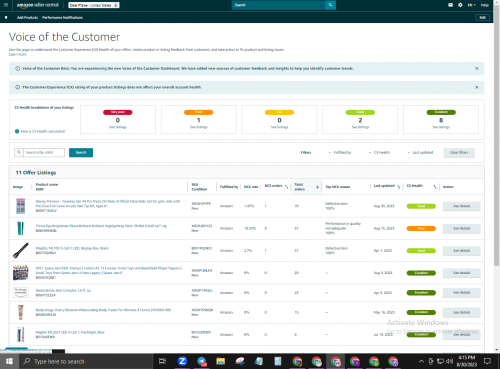The width and height of the screenshot is (500, 369).
Task: Open Performance Notifications menu item
Action: (x=62, y=17)
